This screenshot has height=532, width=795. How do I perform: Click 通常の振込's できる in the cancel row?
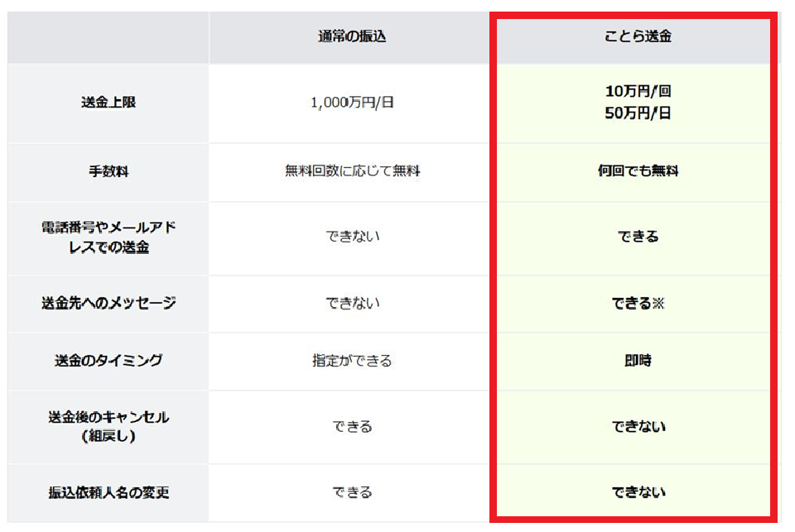[x=352, y=427]
